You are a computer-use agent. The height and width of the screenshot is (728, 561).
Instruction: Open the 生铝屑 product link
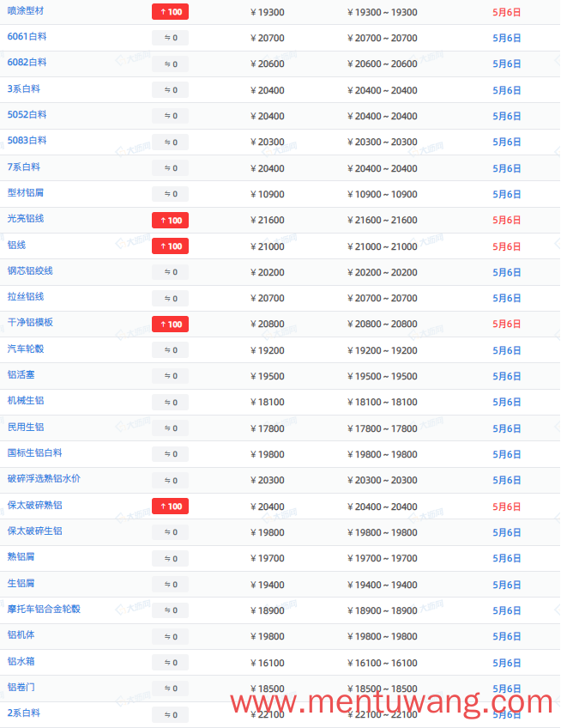21,583
